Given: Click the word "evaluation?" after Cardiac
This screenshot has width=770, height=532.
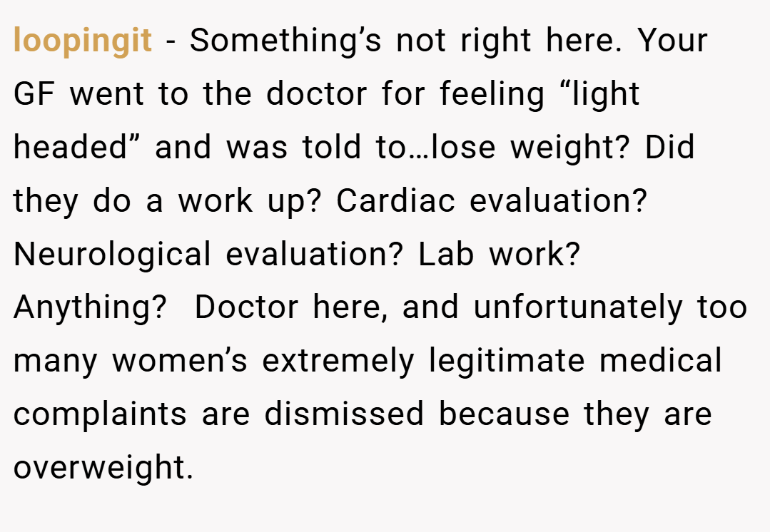Looking at the screenshot, I should click(558, 200).
